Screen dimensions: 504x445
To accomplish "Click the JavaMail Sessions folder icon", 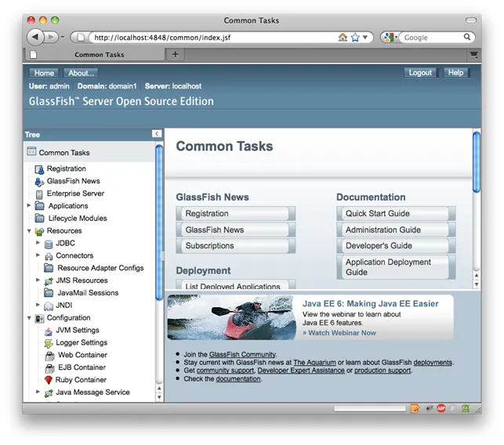I will pyautogui.click(x=49, y=293).
